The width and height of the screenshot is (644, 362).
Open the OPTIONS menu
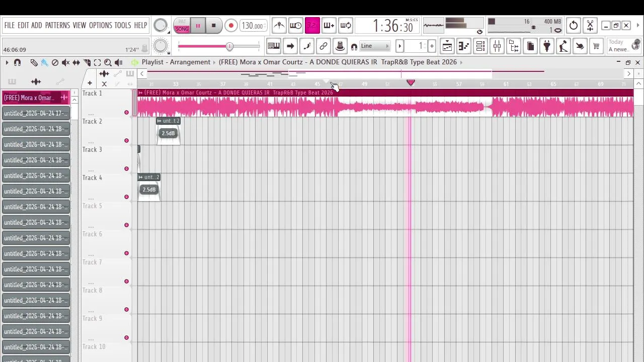click(101, 25)
